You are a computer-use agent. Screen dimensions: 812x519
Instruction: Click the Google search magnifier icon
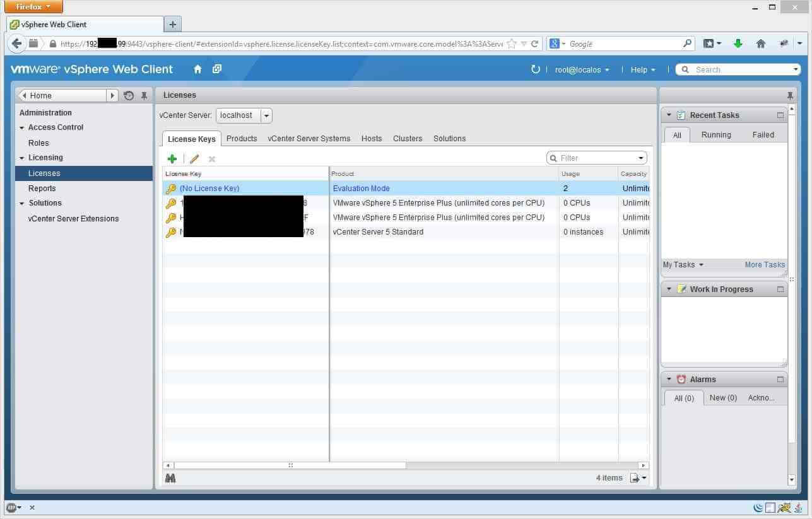[687, 44]
